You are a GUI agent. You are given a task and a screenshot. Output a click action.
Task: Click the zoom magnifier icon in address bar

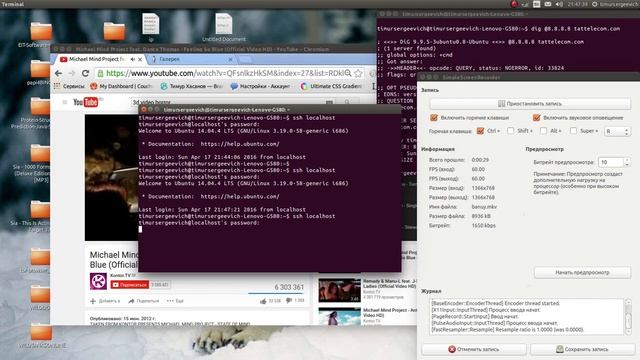348,73
